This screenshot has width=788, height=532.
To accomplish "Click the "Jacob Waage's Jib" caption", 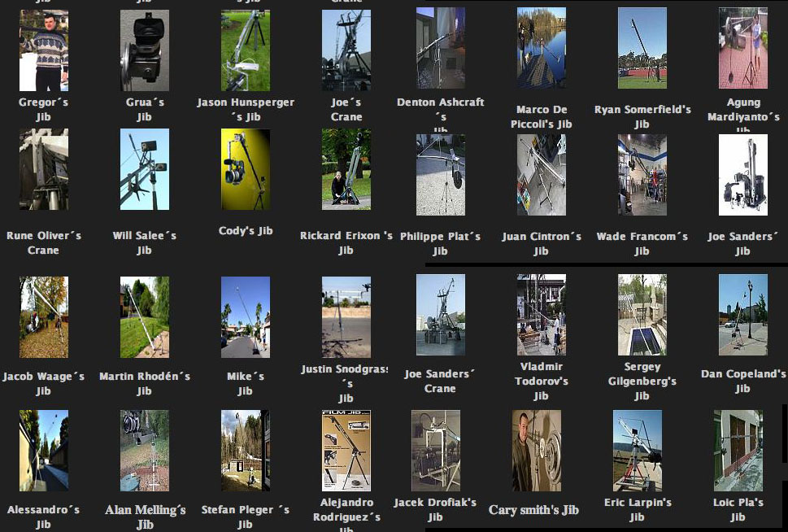I will (44, 384).
